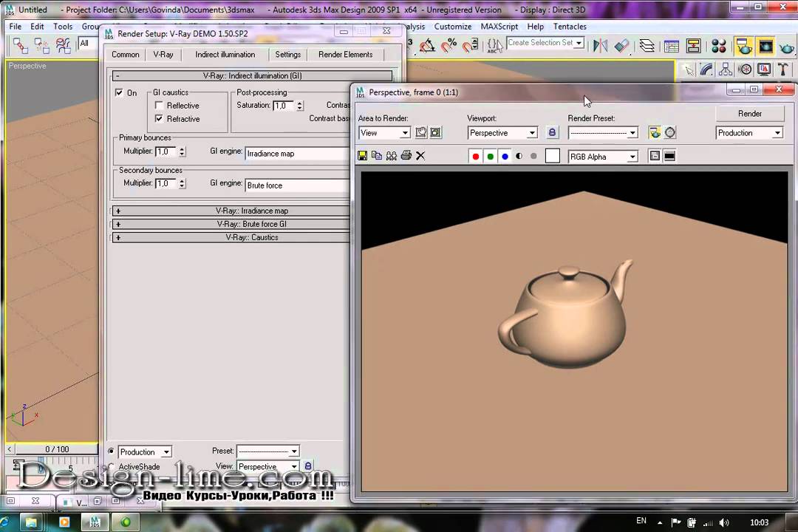
Task: Click Save Image disk icon in frame window
Action: click(362, 156)
